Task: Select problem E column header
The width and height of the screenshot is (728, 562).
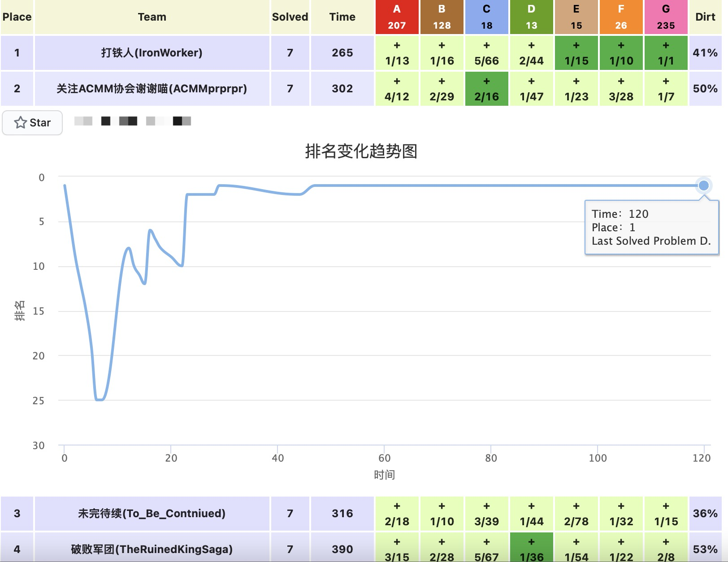Action: [576, 17]
